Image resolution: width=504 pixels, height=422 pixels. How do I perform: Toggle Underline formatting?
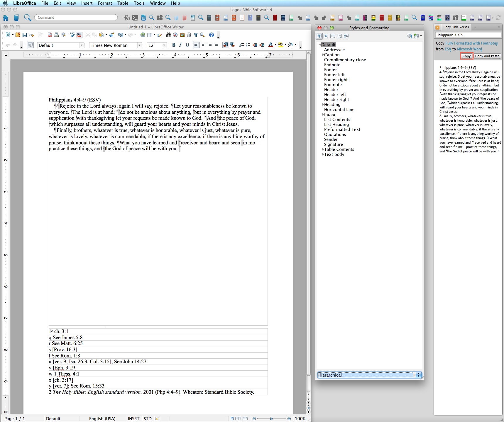(187, 45)
